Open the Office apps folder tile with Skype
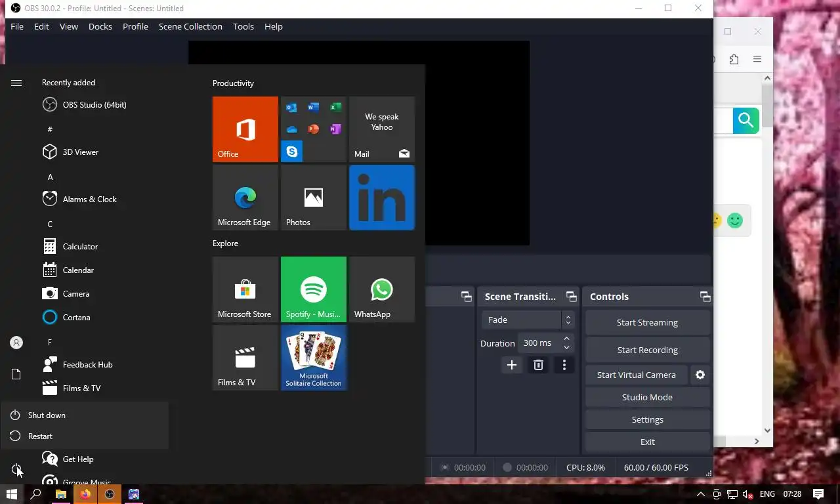Image resolution: width=840 pixels, height=504 pixels. pos(314,129)
